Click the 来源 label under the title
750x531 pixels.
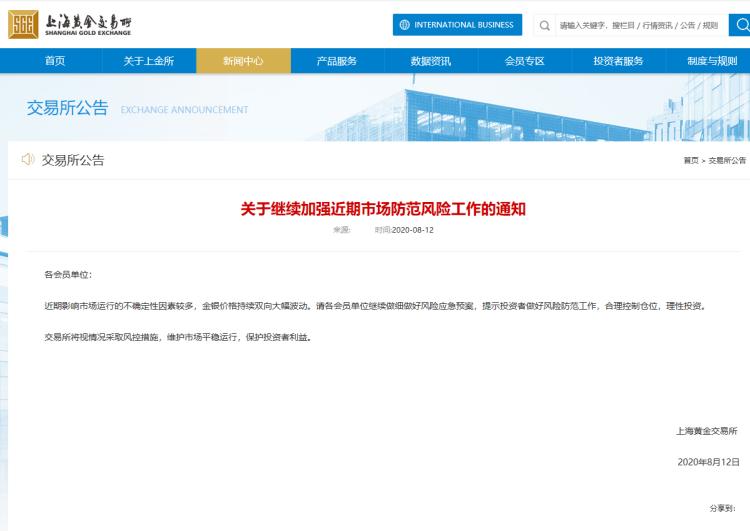[342, 230]
